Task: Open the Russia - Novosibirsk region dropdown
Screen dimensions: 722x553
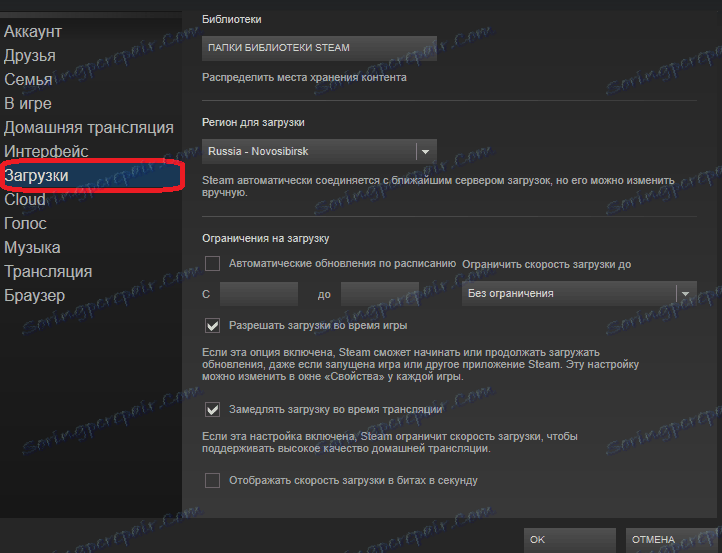Action: [x=319, y=151]
